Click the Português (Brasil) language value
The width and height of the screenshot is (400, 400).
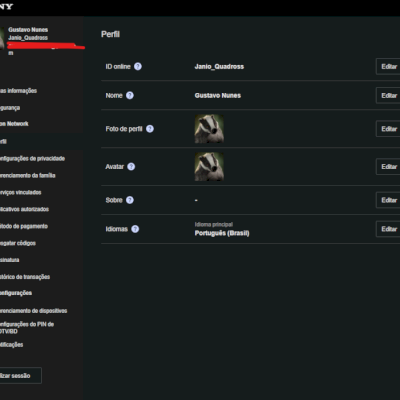(x=222, y=233)
